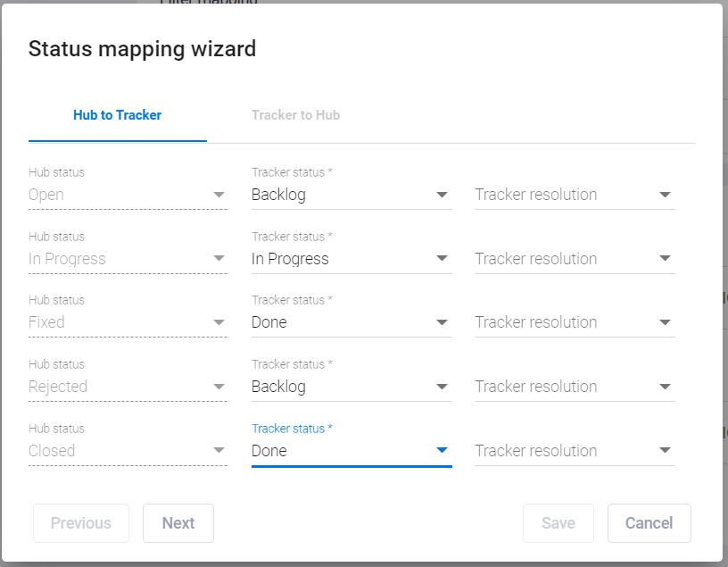Switch to the Tracker to Hub tab
728x567 pixels.
point(295,115)
